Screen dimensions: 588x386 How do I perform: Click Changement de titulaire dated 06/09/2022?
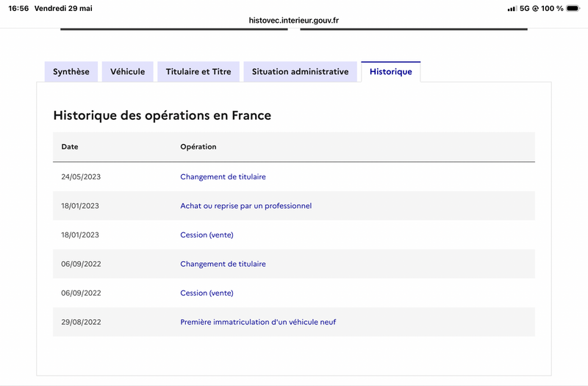coord(223,264)
